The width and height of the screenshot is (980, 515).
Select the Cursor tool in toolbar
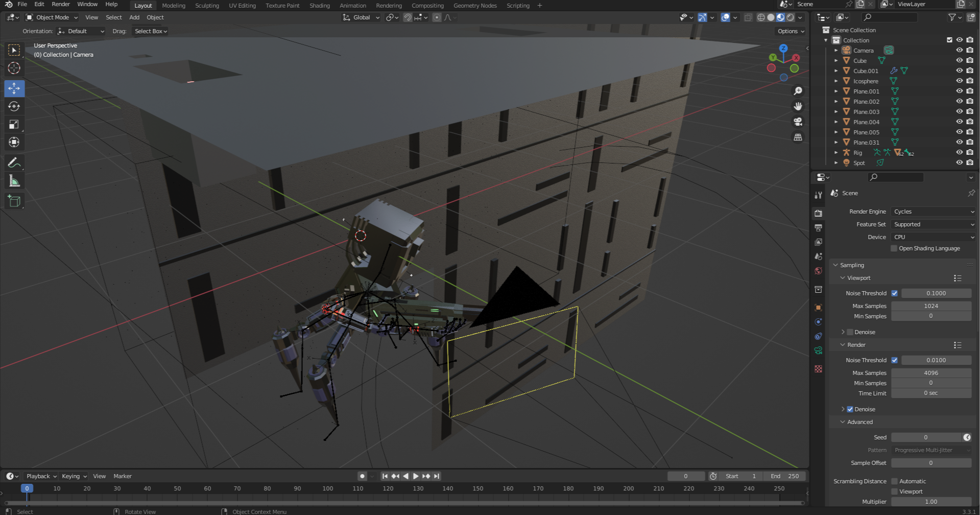coord(14,68)
